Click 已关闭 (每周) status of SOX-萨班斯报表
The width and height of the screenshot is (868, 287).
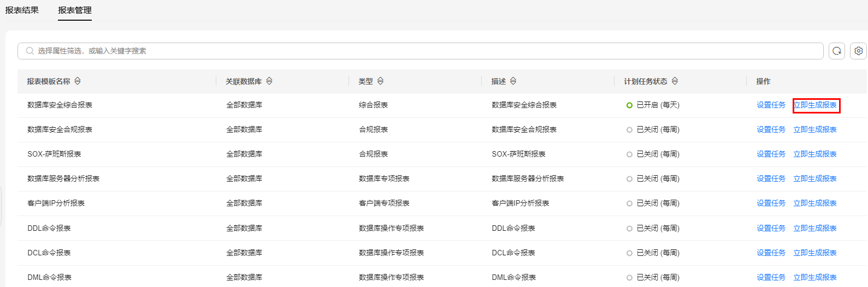pyautogui.click(x=653, y=154)
